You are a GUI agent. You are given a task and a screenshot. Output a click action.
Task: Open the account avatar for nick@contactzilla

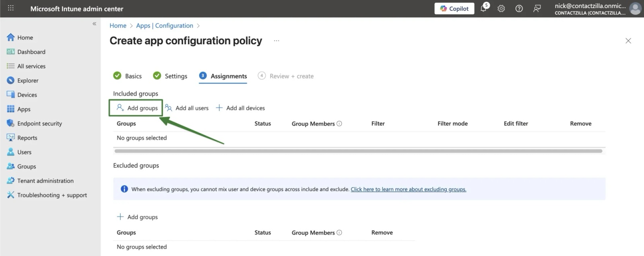pos(636,8)
